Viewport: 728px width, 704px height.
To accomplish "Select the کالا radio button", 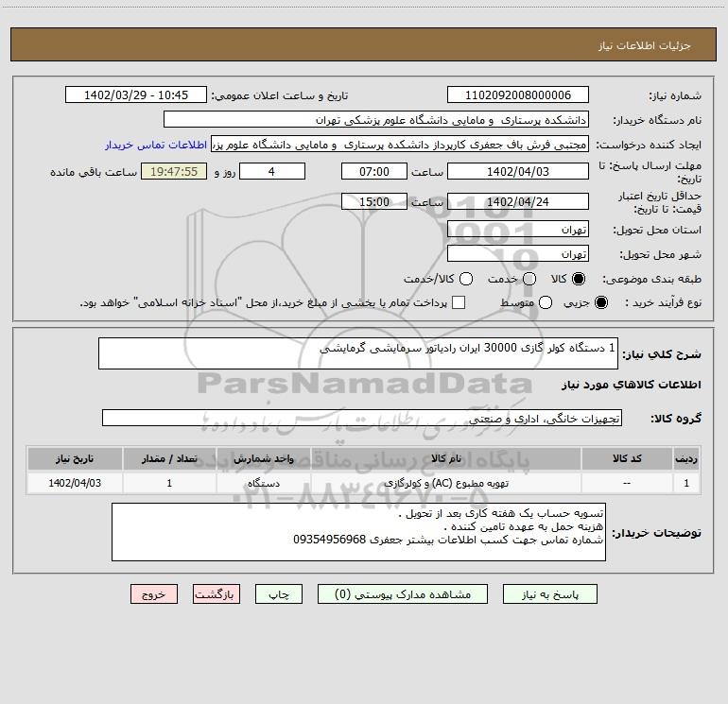I will click(579, 279).
